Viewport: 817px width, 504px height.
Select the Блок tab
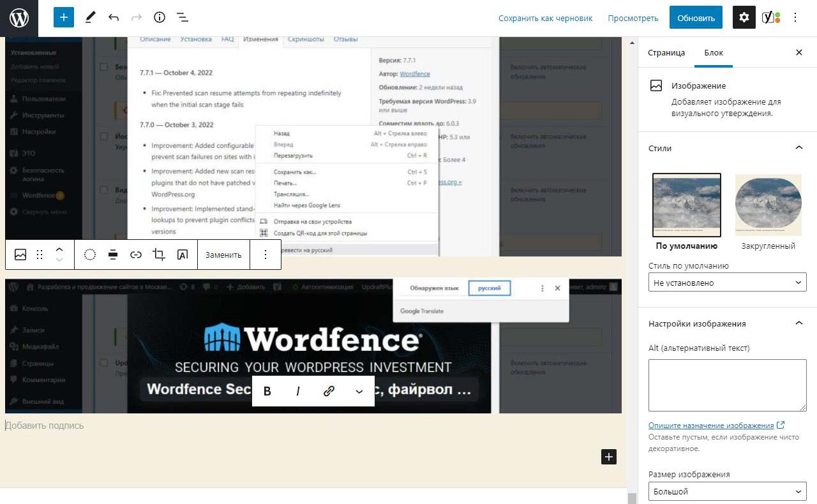714,52
